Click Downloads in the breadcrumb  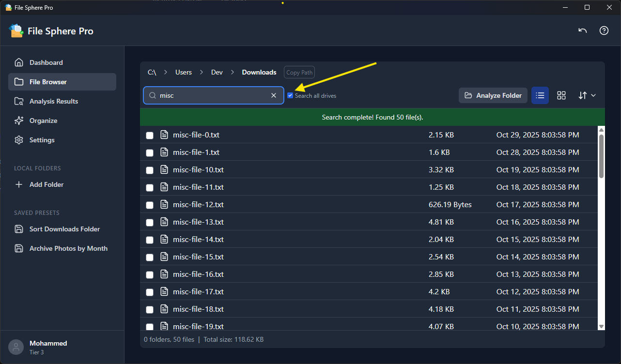(x=259, y=72)
